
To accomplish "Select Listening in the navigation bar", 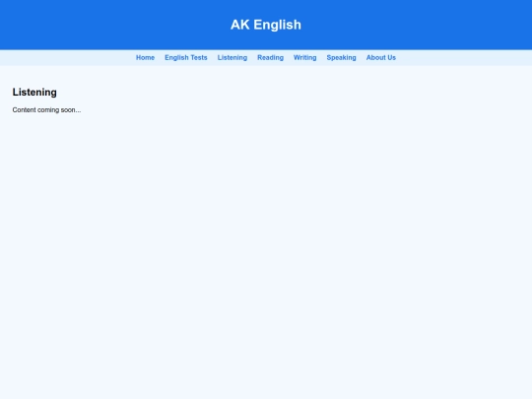I will click(x=233, y=58).
